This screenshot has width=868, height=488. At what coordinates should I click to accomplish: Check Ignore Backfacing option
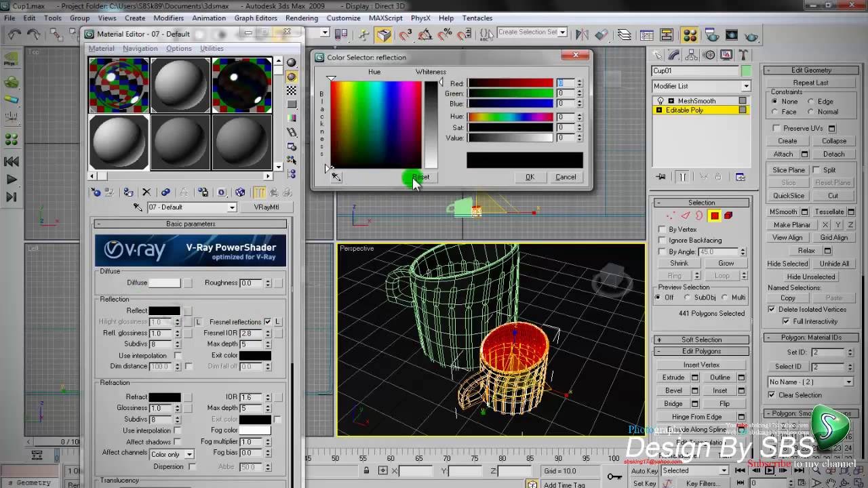click(x=663, y=241)
